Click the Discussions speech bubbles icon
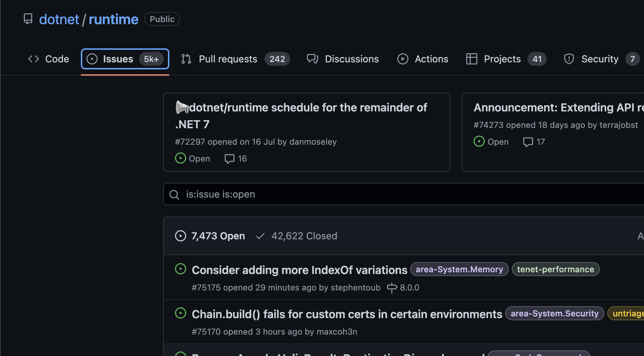The width and height of the screenshot is (644, 356). pos(313,59)
